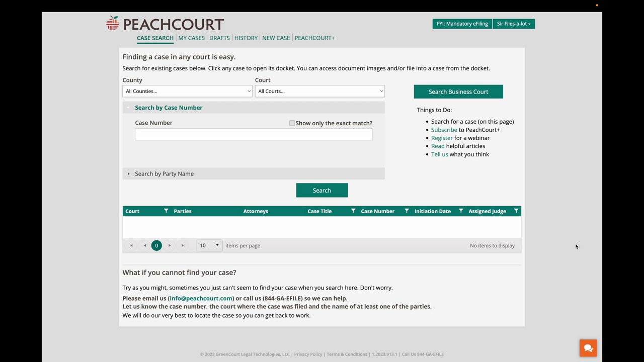644x362 pixels.
Task: Click the 'Call Us 844-GA-EFILE' footer text
Action: [423, 354]
